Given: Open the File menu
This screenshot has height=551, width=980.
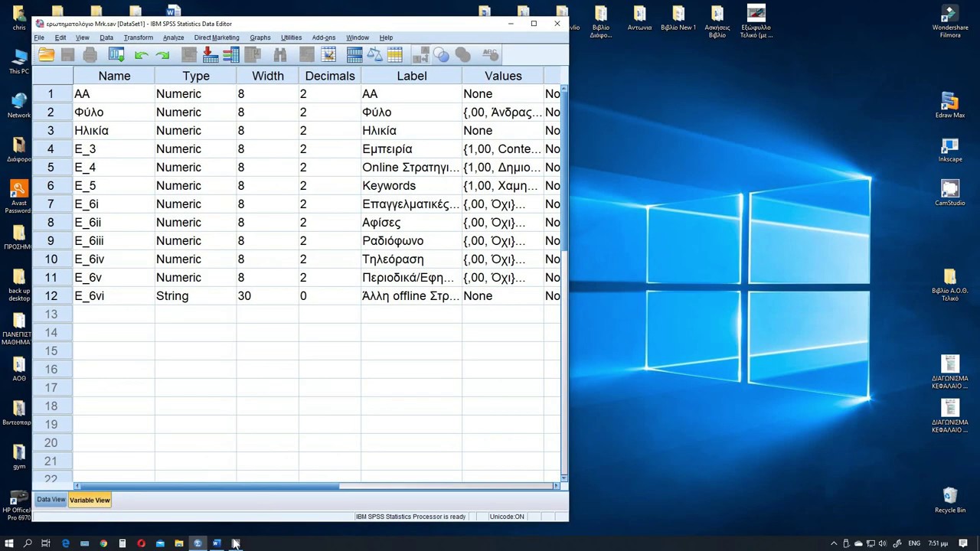Looking at the screenshot, I should pos(39,37).
